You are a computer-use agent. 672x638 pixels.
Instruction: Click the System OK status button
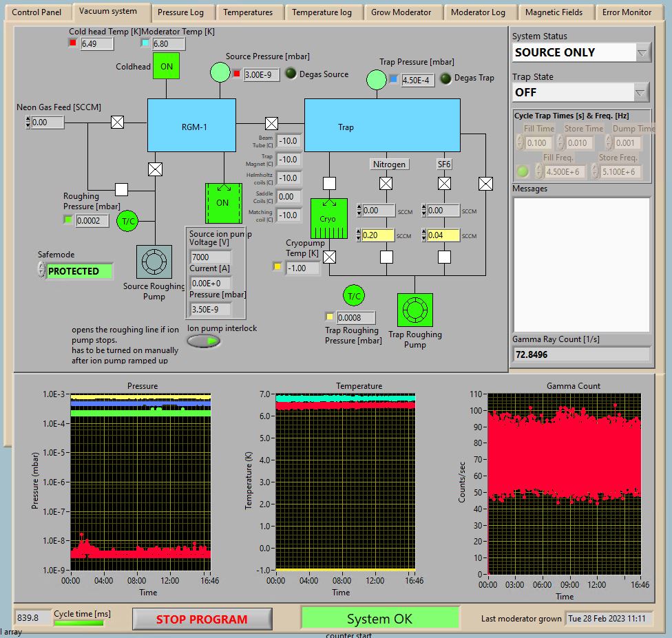[x=379, y=619]
